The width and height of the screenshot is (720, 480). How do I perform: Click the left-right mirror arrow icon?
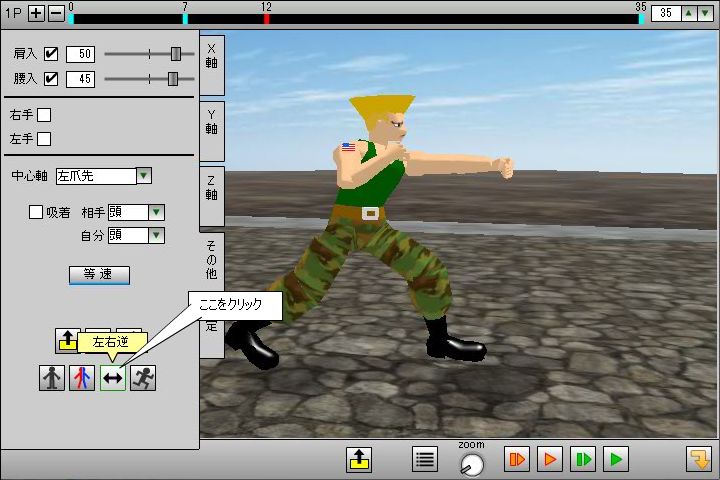(x=112, y=378)
